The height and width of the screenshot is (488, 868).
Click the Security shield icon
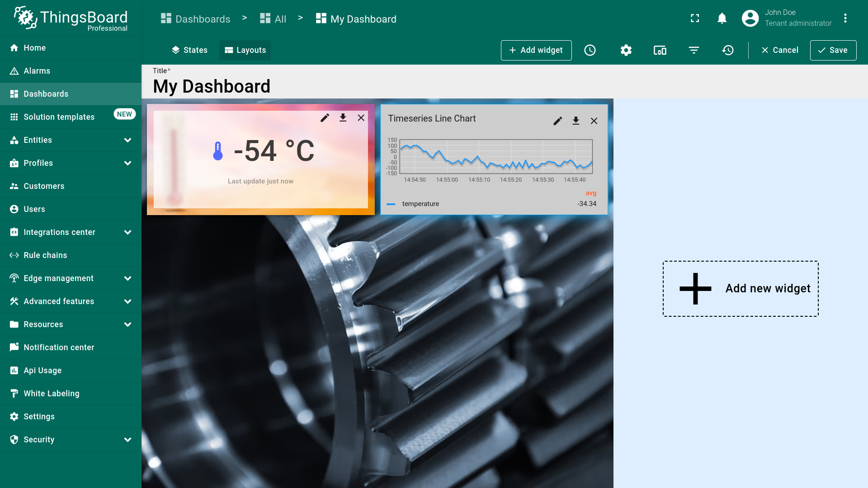14,440
